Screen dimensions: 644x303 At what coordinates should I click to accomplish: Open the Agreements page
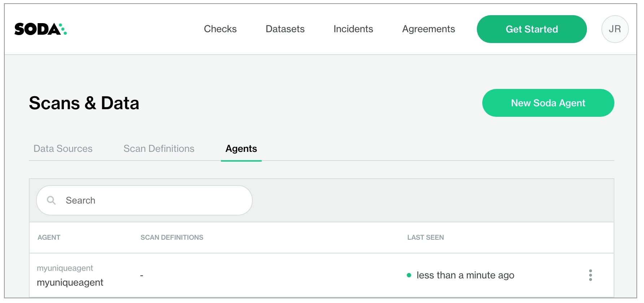(x=428, y=29)
